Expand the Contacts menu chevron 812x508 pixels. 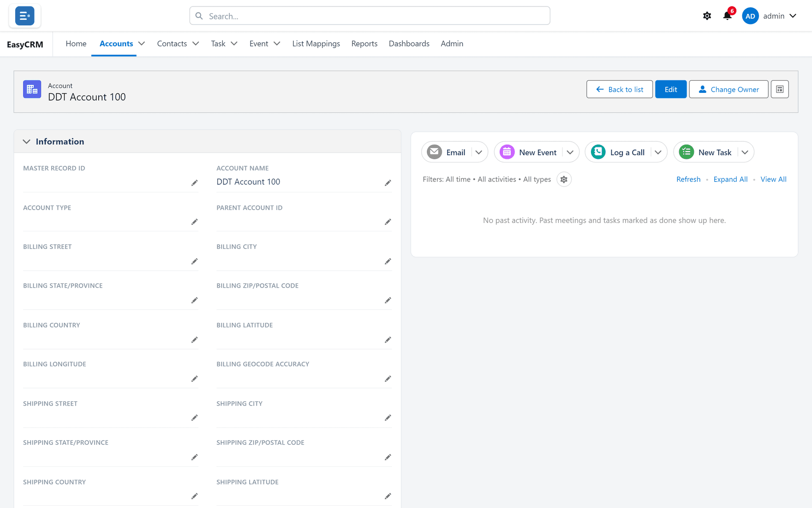[196, 43]
